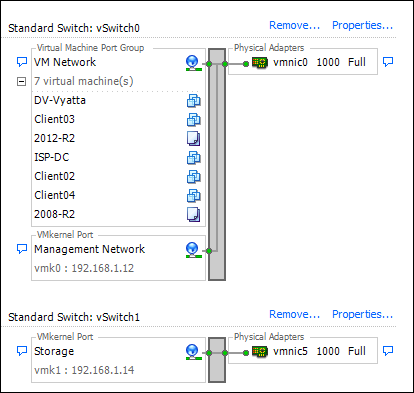Click the speech bubble beside Management Network
Viewport: 414px width, 393px height.
click(22, 249)
